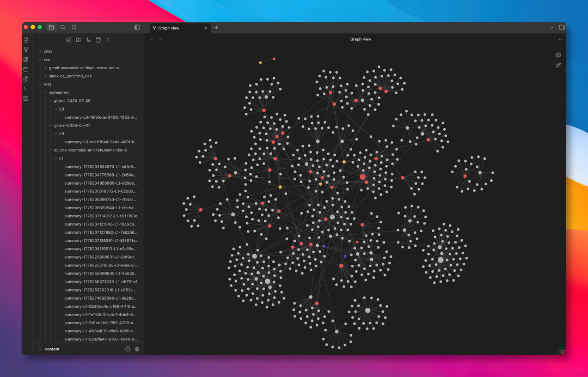Collapse all folders in explorer
Screen dimensions: 588x377
(108, 40)
